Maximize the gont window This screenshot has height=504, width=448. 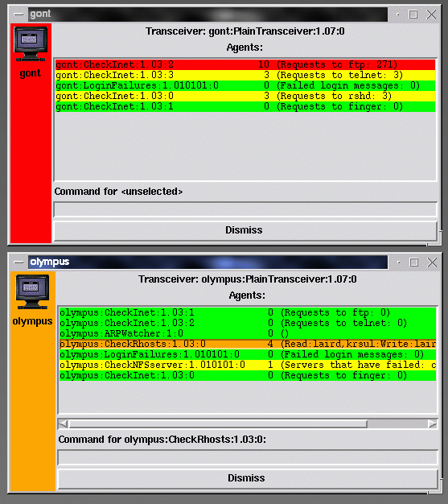(x=413, y=14)
